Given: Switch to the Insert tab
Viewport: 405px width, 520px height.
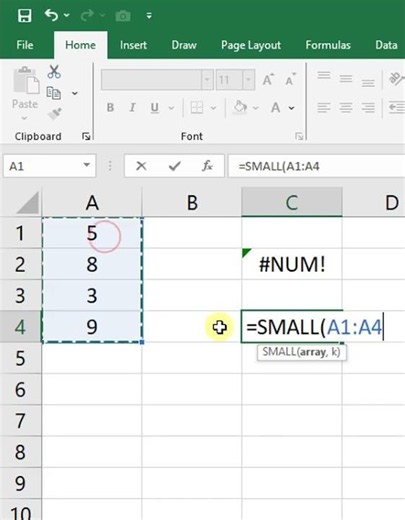Looking at the screenshot, I should [133, 45].
